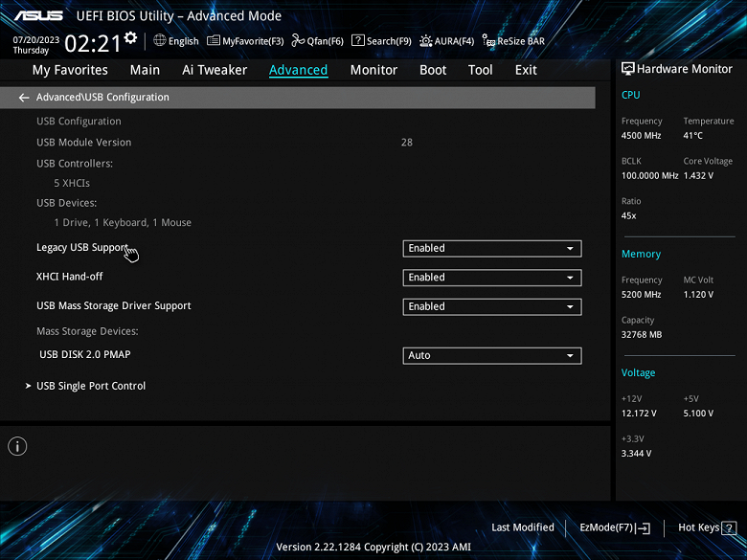Click the info circle icon

tap(17, 446)
